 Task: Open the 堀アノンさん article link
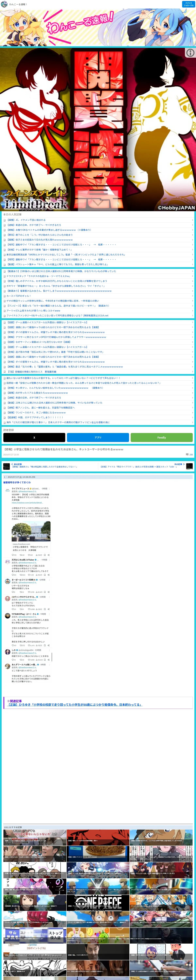coord(41,408)
